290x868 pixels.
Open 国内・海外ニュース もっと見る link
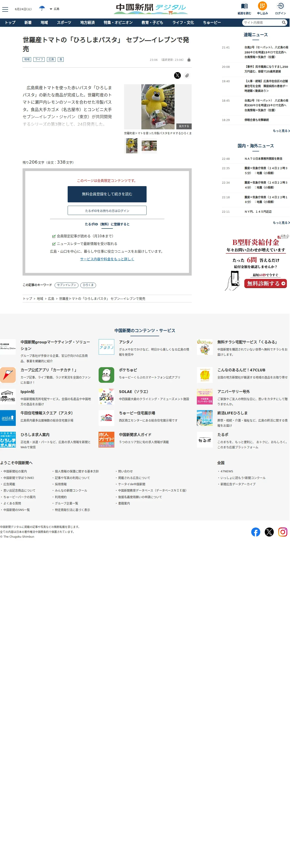[281, 223]
